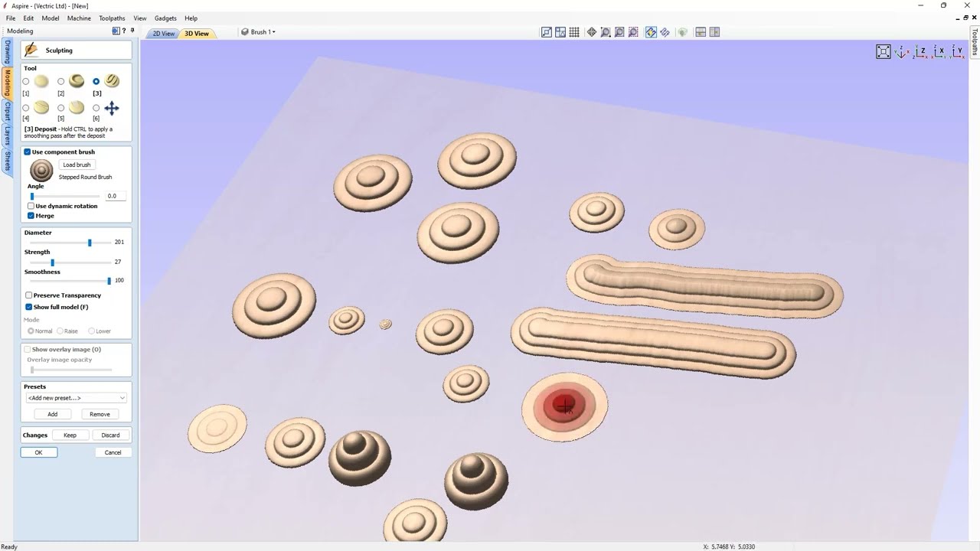Select tool radio button 4

(x=26, y=108)
